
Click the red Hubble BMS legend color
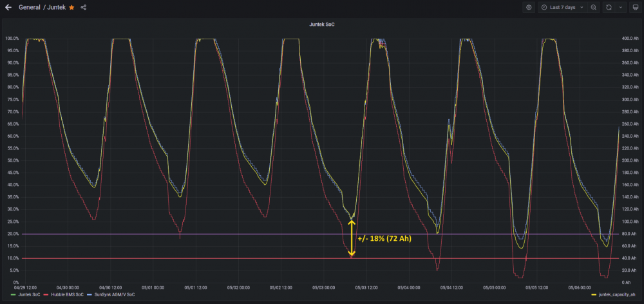click(x=46, y=294)
